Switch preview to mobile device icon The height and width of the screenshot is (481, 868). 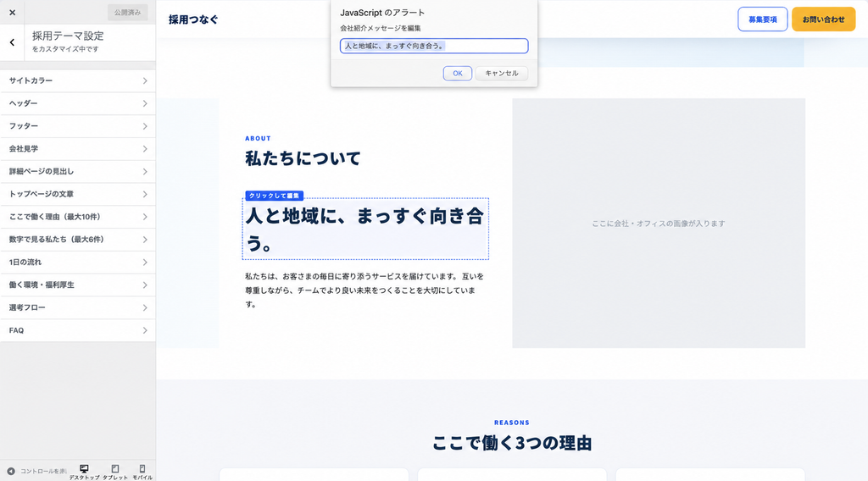142,472
